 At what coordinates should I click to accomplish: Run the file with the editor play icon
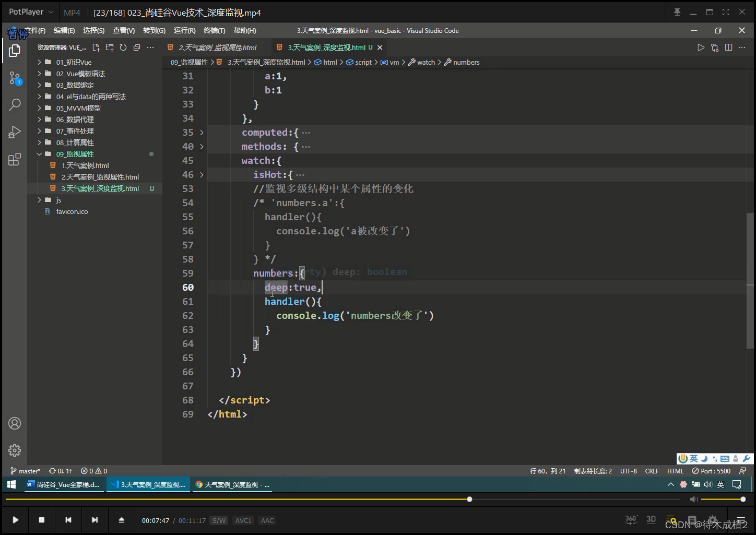[x=701, y=47]
